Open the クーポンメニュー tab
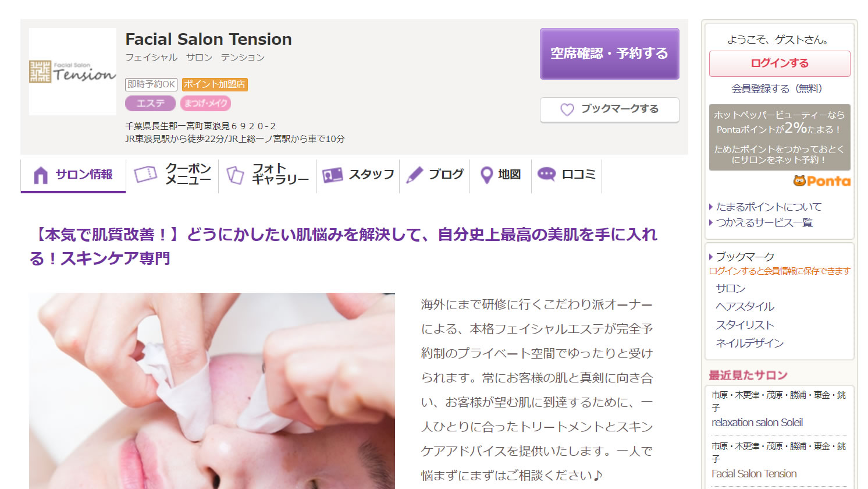Image resolution: width=868 pixels, height=489 pixels. click(172, 174)
